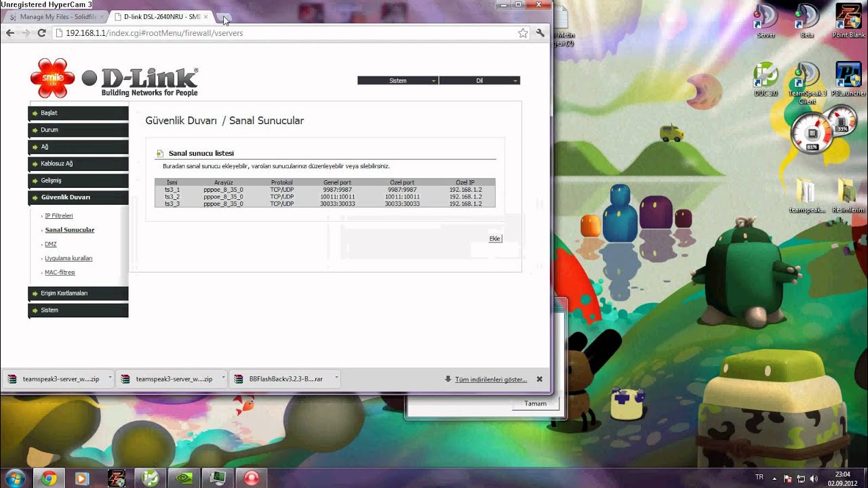Image resolution: width=868 pixels, height=488 pixels.
Task: Open the Resimlerim folder on the desktop
Action: [848, 197]
